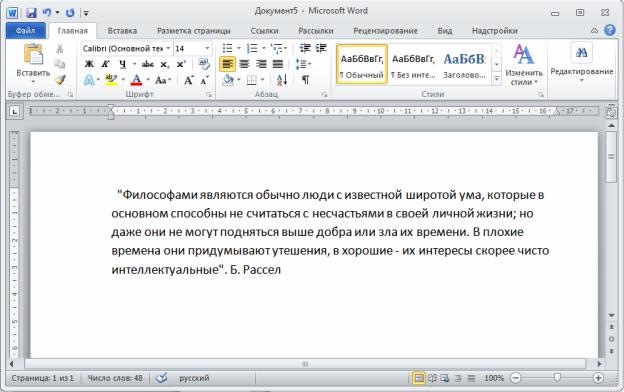Screen dimensions: 624x392
Task: Open the Файл tab
Action: pos(25,31)
